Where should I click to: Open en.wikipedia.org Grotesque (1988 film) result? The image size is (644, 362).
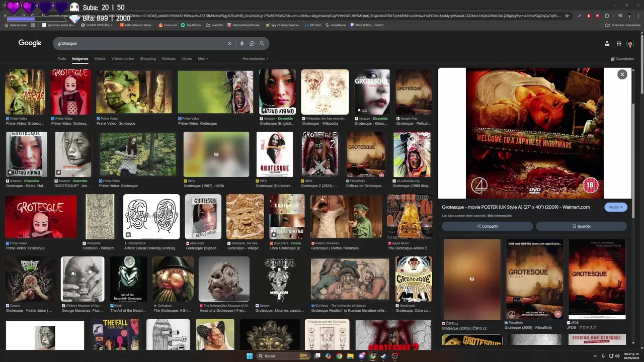[412, 154]
